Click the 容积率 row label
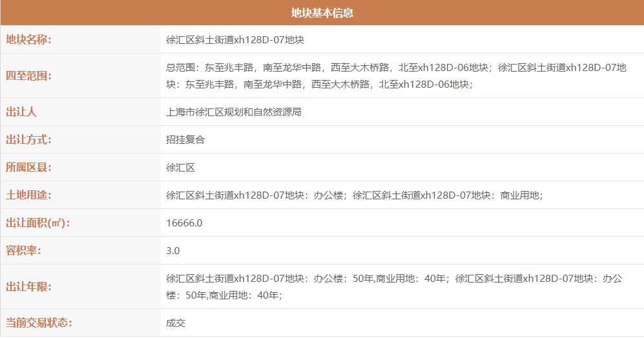 pyautogui.click(x=23, y=250)
